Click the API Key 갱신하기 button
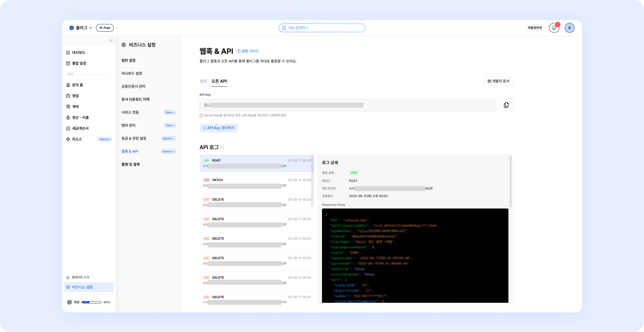644x332 pixels. [x=219, y=128]
